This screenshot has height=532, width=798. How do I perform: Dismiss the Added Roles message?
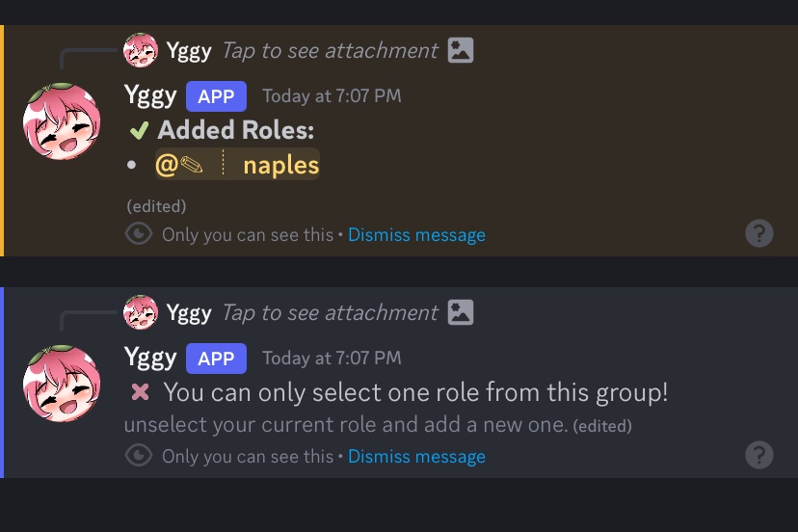[x=416, y=235]
